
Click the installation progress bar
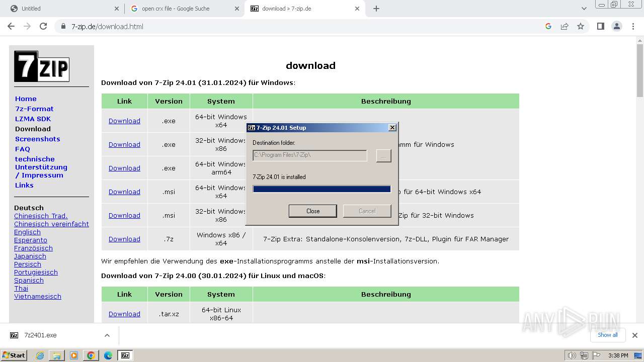pyautogui.click(x=322, y=189)
